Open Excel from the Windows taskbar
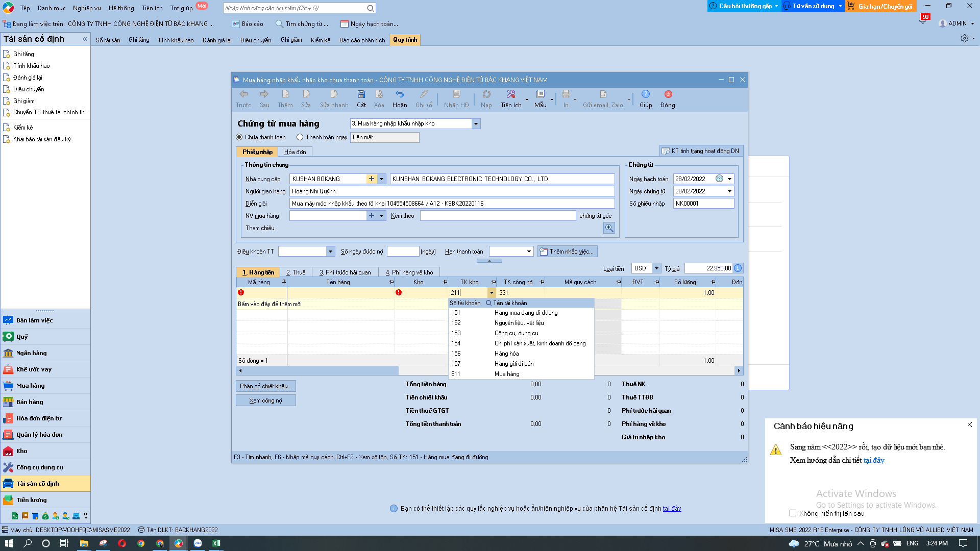 [x=216, y=543]
